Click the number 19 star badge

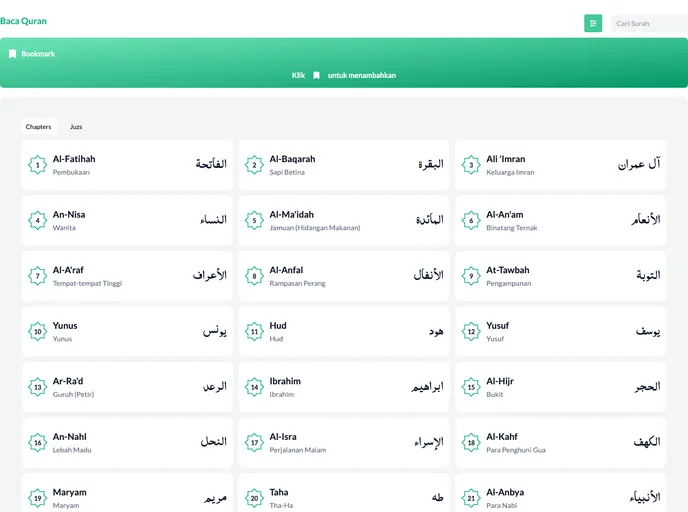tap(37, 498)
